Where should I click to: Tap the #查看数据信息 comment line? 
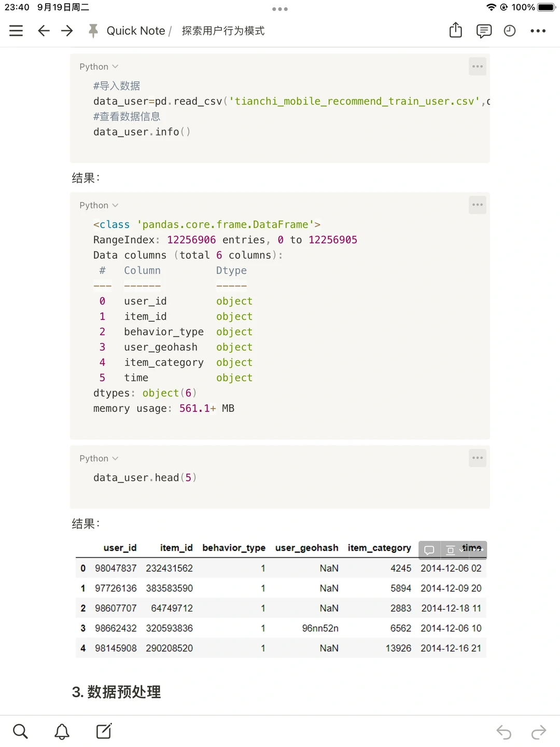click(127, 116)
